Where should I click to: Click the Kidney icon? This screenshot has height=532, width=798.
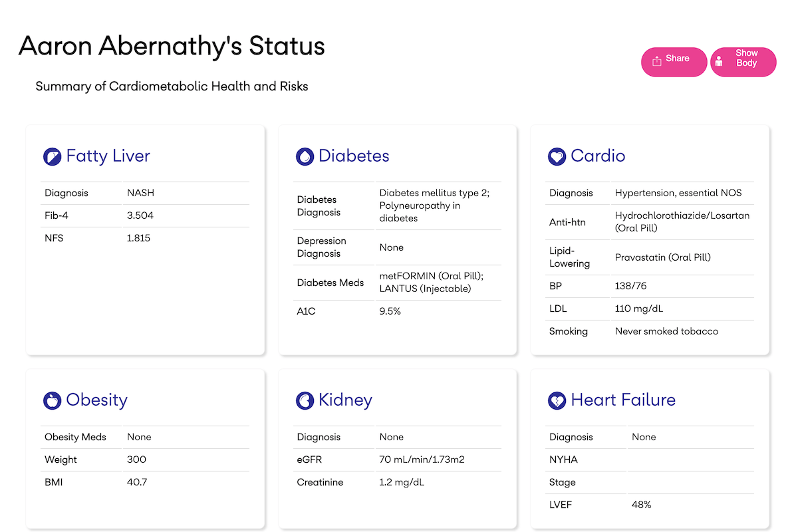tap(305, 400)
